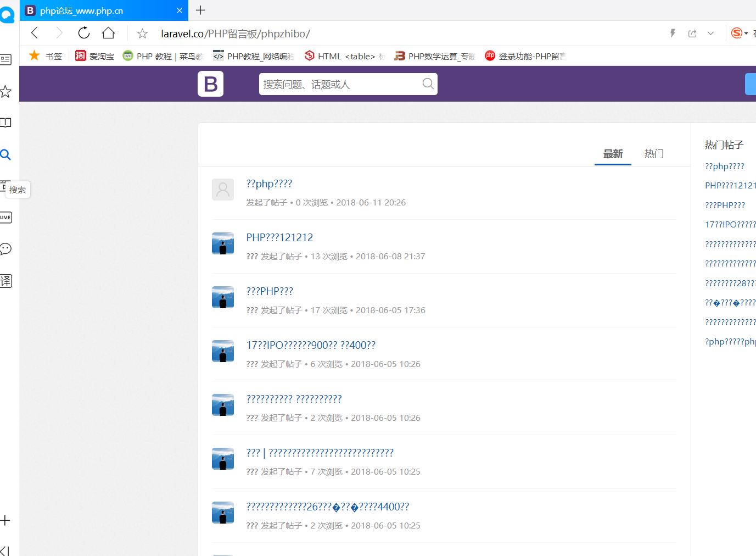
Task: Click the purple Bootstrap B logo
Action: coord(210,84)
